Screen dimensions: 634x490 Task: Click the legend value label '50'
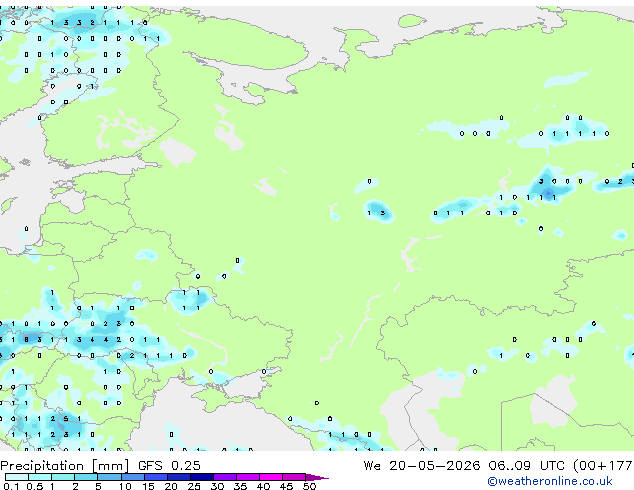[309, 486]
